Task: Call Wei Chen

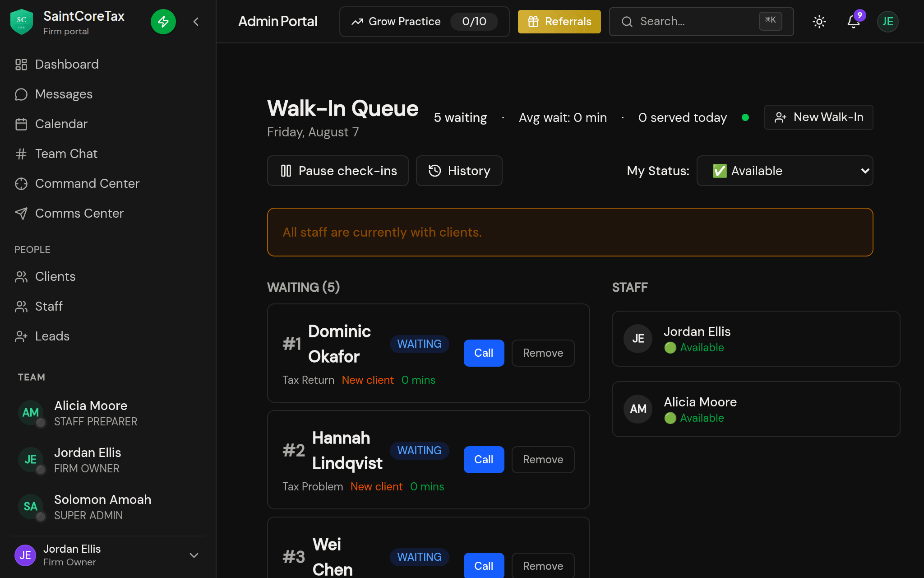Action: click(x=484, y=565)
